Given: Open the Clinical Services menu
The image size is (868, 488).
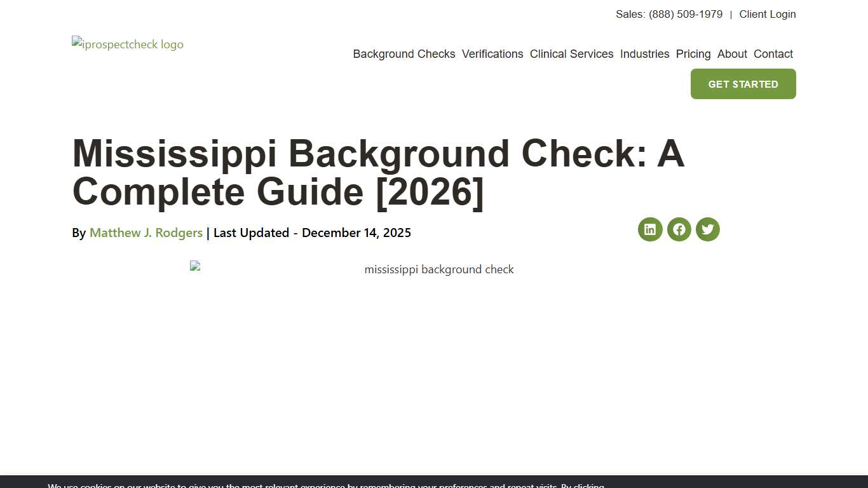Looking at the screenshot, I should click(571, 54).
